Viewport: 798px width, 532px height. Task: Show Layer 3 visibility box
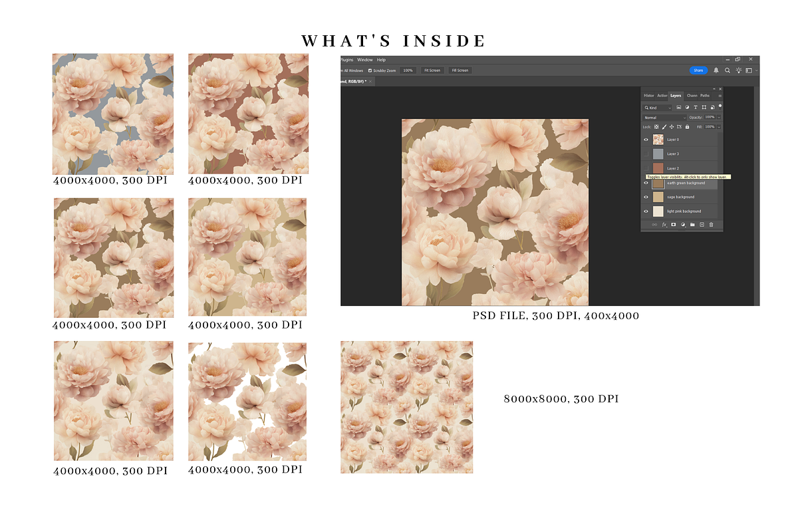coord(646,154)
